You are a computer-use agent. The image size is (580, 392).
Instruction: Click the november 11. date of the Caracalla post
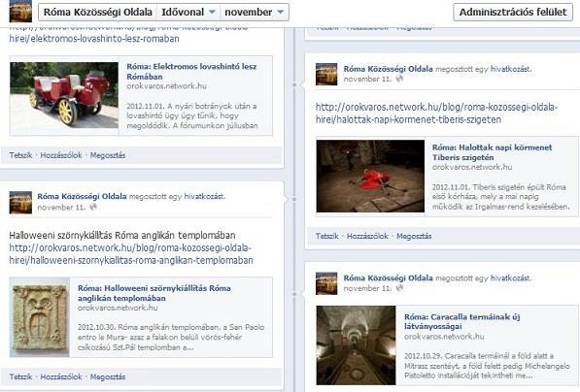[x=367, y=288]
